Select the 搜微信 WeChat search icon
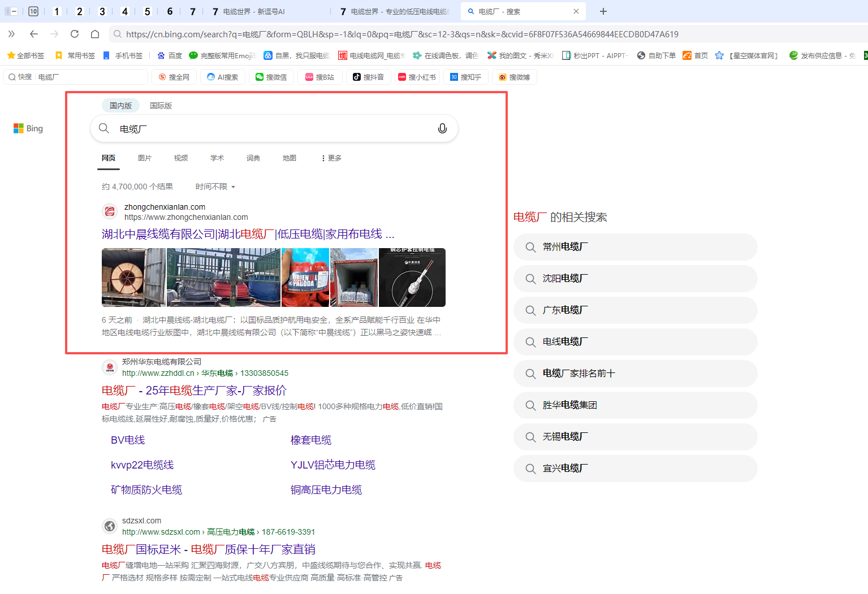 tap(259, 76)
